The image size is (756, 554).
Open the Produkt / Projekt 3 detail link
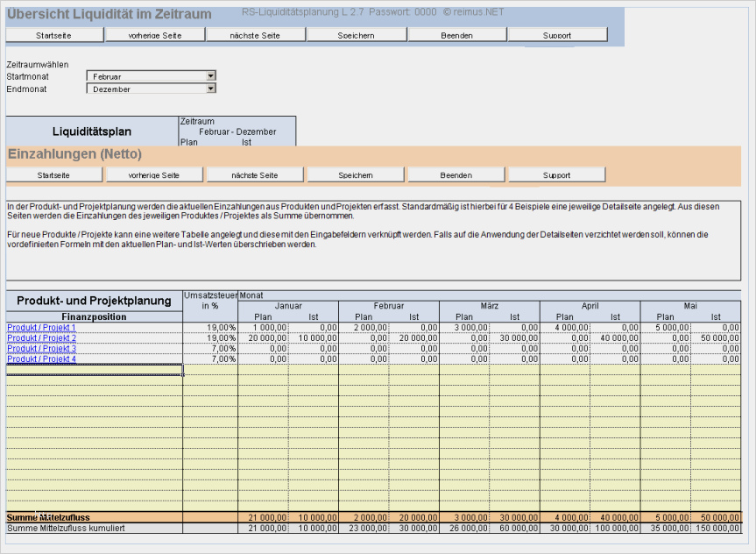42,348
